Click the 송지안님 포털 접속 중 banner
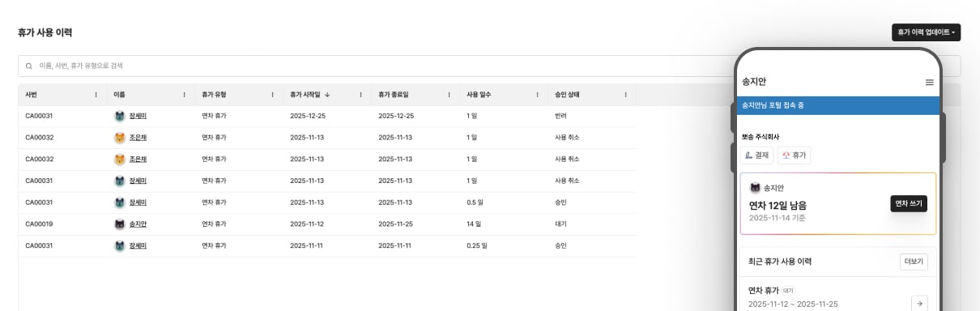Screen dimensions: 980x311 click(x=837, y=105)
